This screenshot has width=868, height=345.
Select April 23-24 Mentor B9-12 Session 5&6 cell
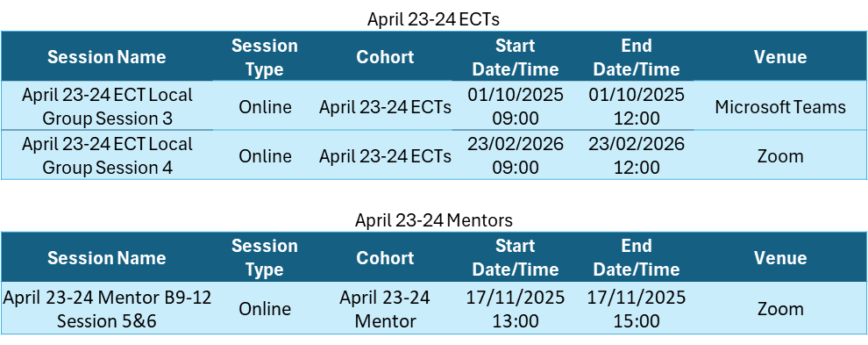click(107, 309)
